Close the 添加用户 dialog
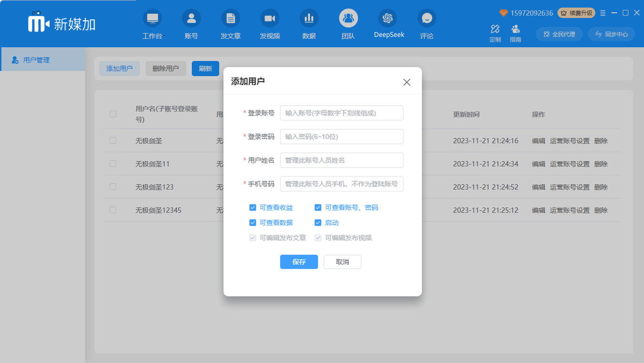This screenshot has height=363, width=644. click(407, 82)
